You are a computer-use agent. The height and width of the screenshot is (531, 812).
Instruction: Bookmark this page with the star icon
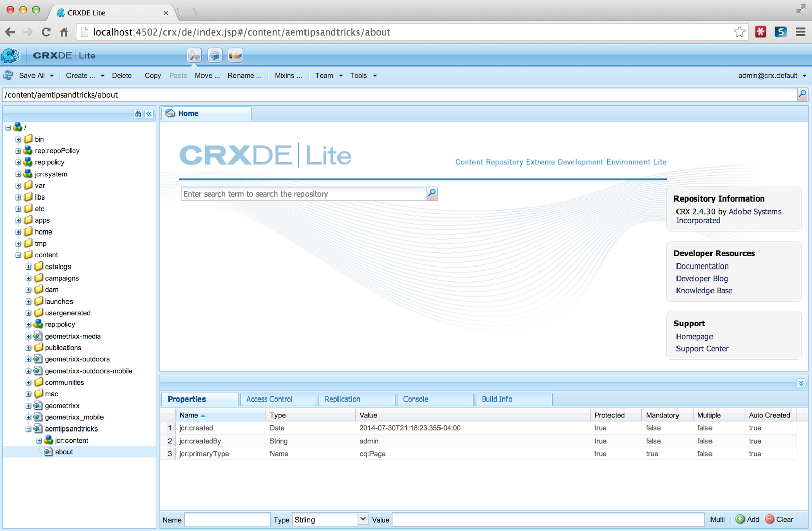[x=739, y=32]
